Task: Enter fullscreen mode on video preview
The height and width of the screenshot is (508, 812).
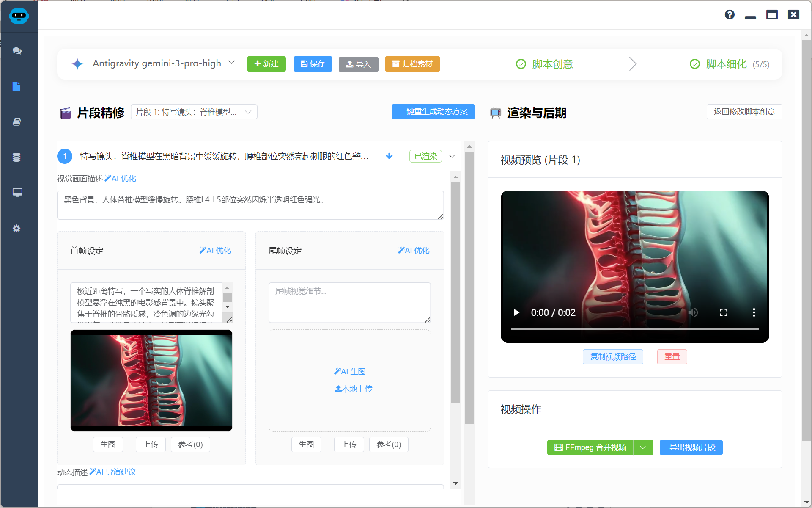Action: click(x=724, y=312)
